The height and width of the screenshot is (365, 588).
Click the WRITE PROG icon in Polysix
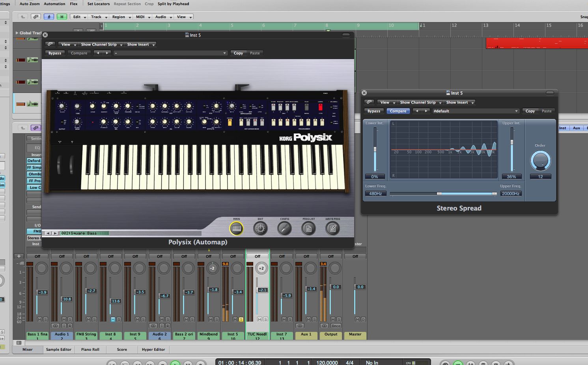[x=332, y=228]
